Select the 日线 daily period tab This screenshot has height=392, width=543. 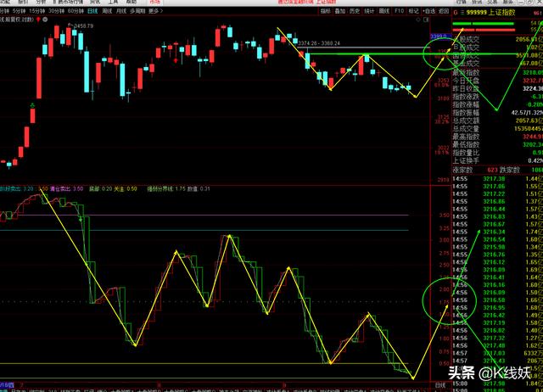(x=92, y=11)
